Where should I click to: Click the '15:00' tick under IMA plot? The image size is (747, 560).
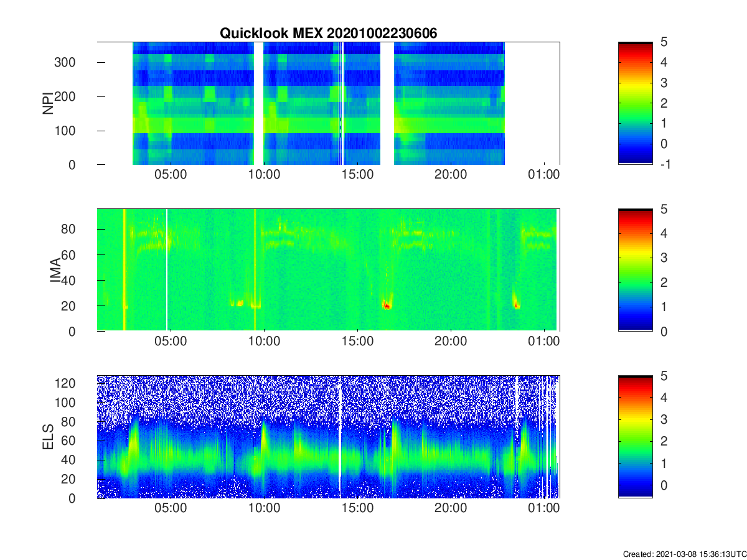tap(357, 342)
